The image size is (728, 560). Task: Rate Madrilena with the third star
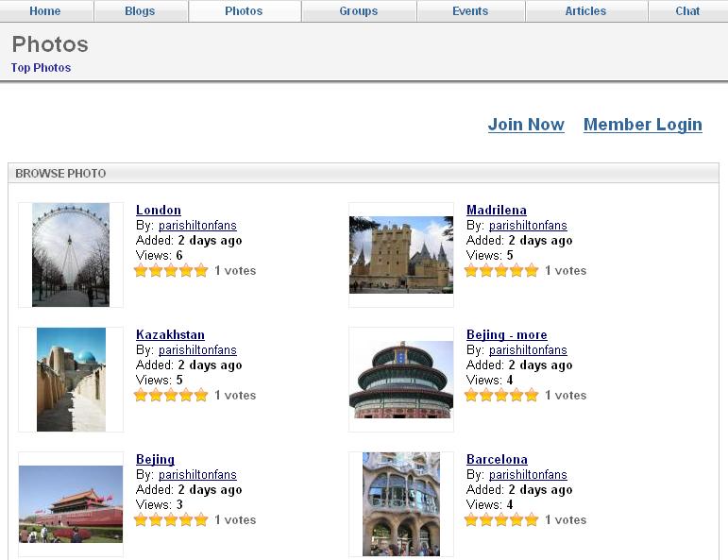tap(501, 271)
